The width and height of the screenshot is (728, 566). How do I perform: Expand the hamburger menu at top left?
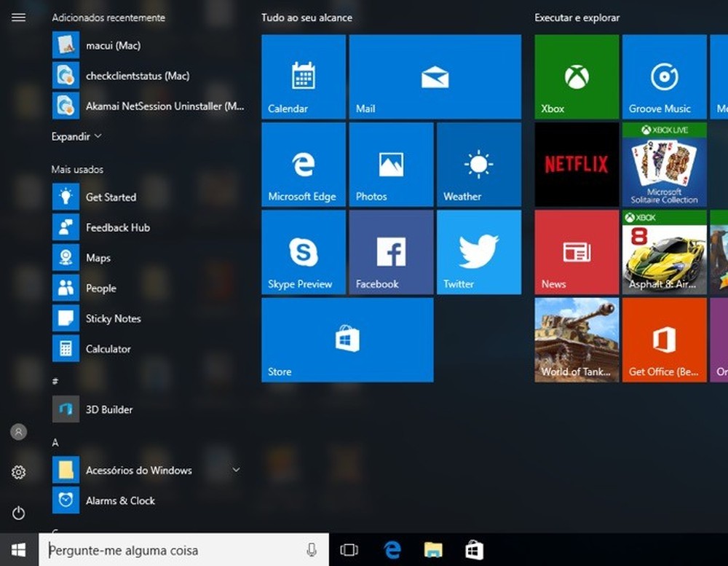point(18,17)
